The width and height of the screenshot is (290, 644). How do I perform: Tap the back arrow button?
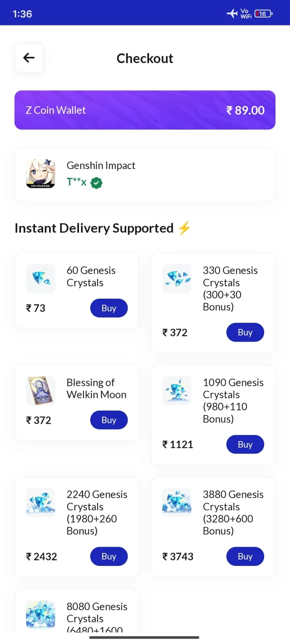pyautogui.click(x=29, y=58)
